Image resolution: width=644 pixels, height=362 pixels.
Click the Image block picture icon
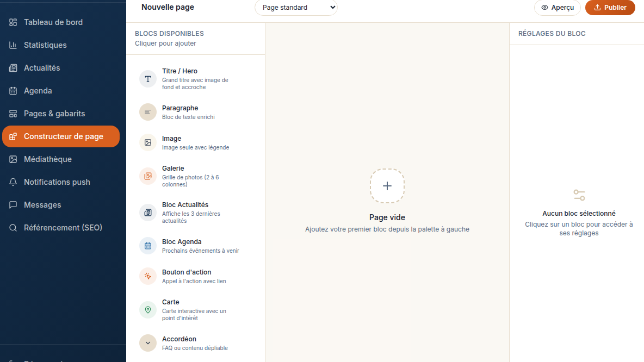click(x=148, y=142)
